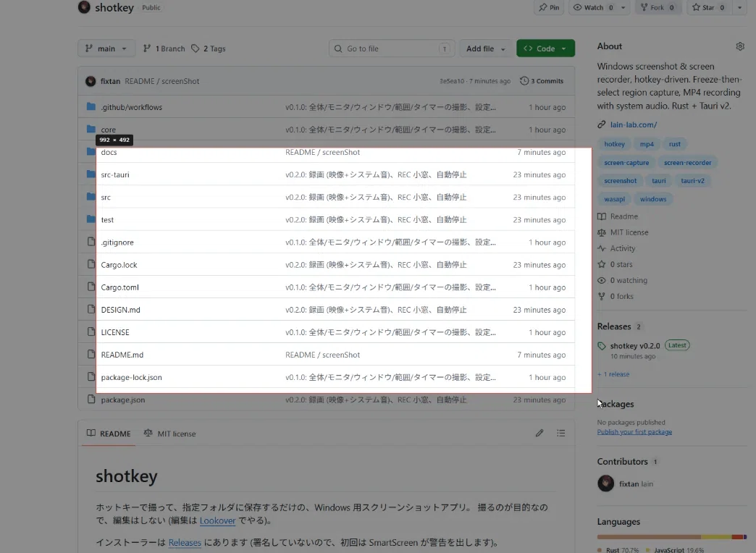
Task: Click the fixtan contributor avatar
Action: [x=605, y=483]
